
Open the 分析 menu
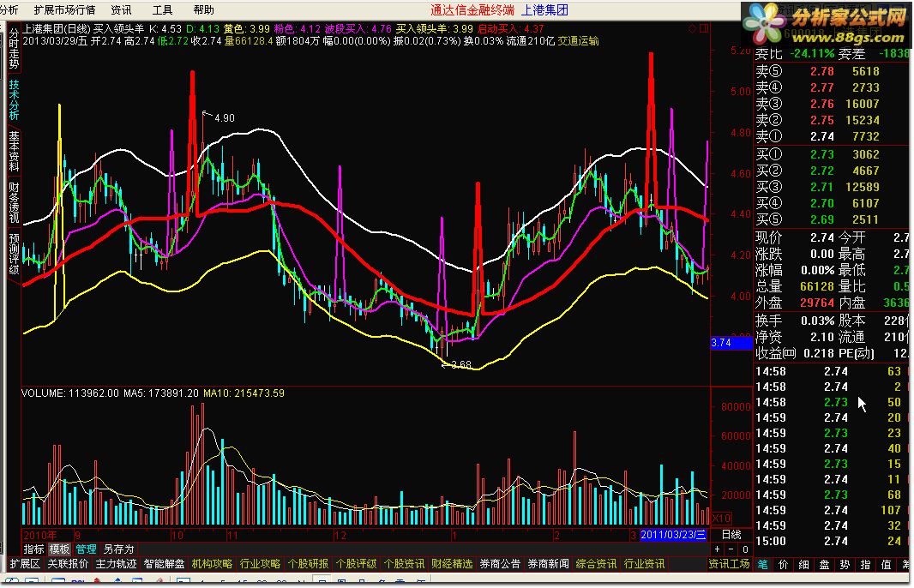9,10
